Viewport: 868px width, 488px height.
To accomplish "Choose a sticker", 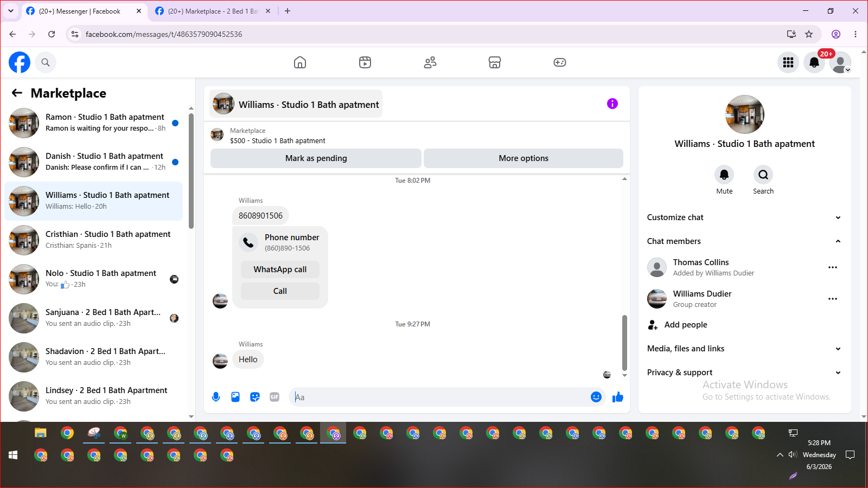I will (x=255, y=397).
